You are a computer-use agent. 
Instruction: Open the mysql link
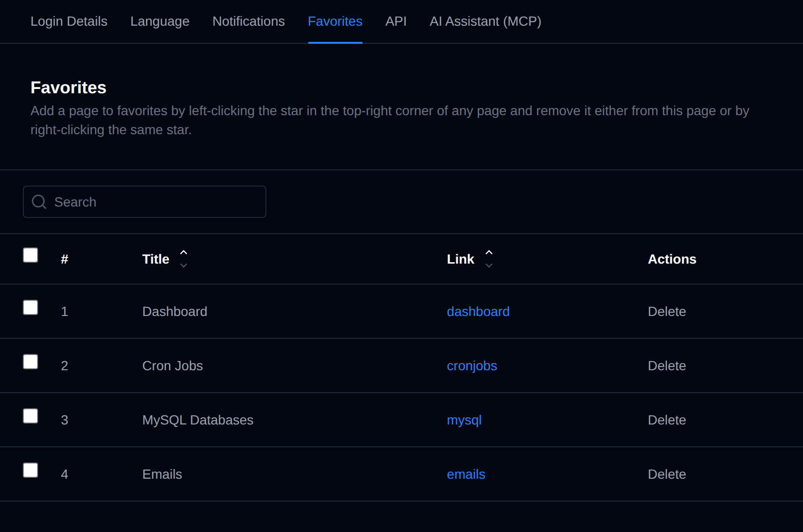[464, 420]
